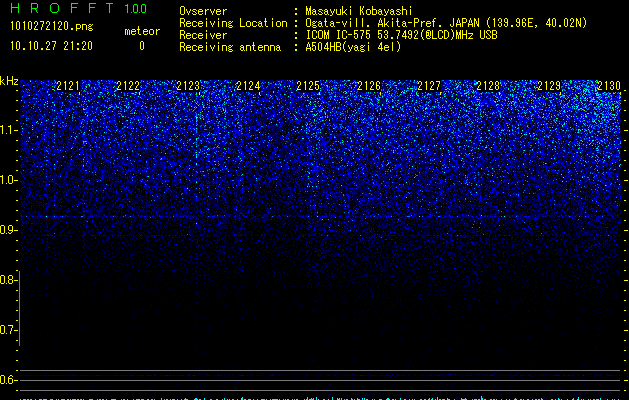Click the 2121 time marker
Screen dimensions: 629x400
68,86
